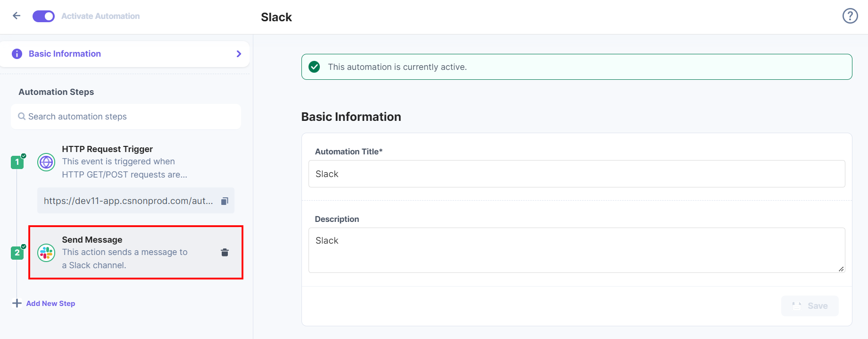The image size is (868, 339).
Task: Delete the Send Message step with trash icon
Action: click(225, 253)
